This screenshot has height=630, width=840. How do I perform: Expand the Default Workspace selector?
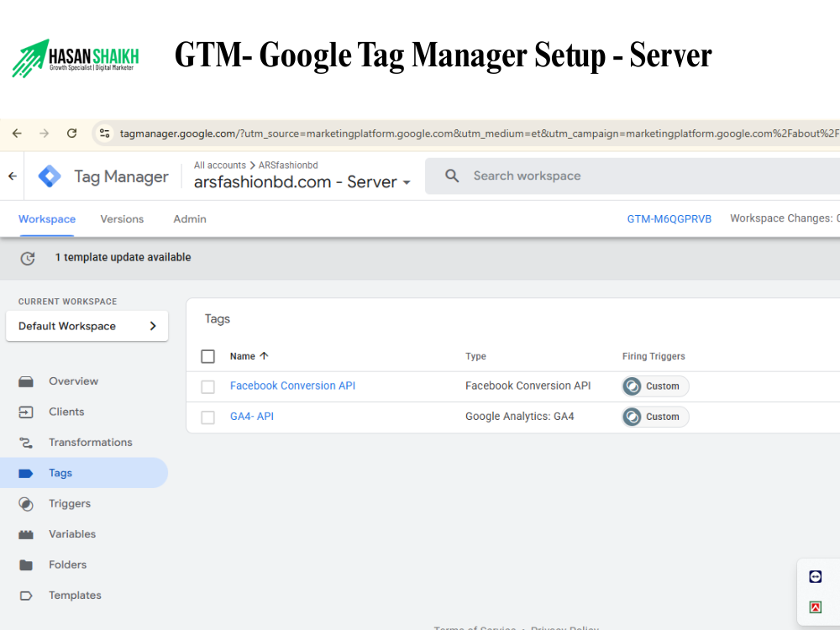pos(87,326)
